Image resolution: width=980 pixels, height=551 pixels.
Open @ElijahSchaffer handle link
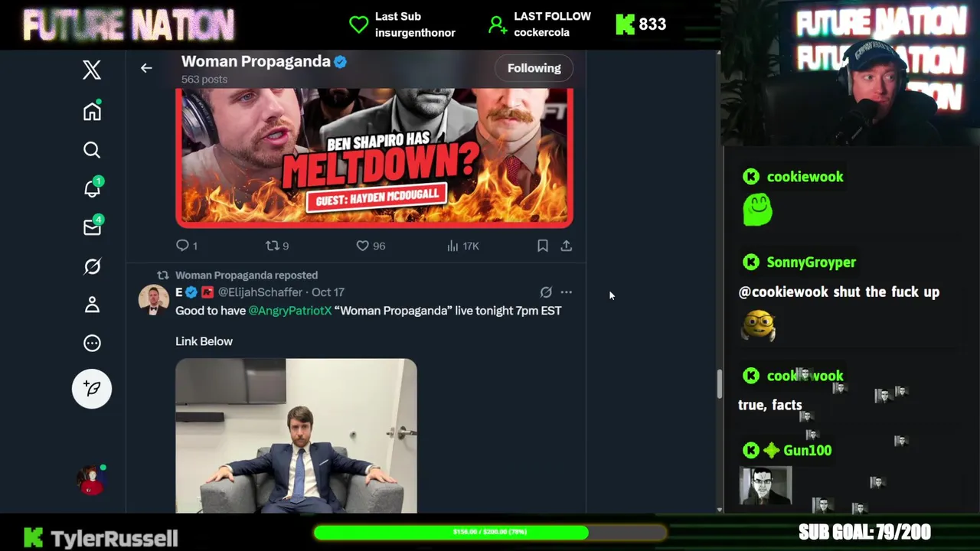[260, 292]
